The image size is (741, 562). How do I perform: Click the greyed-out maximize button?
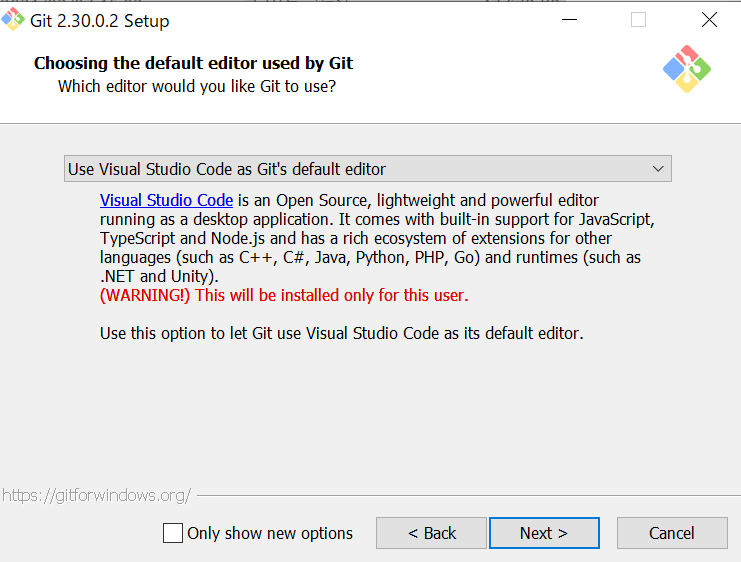[638, 20]
